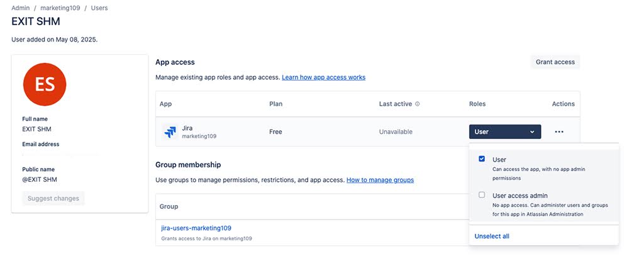This screenshot has height=273, width=644.
Task: Click the @EXIT SHM public name
Action: [x=40, y=179]
